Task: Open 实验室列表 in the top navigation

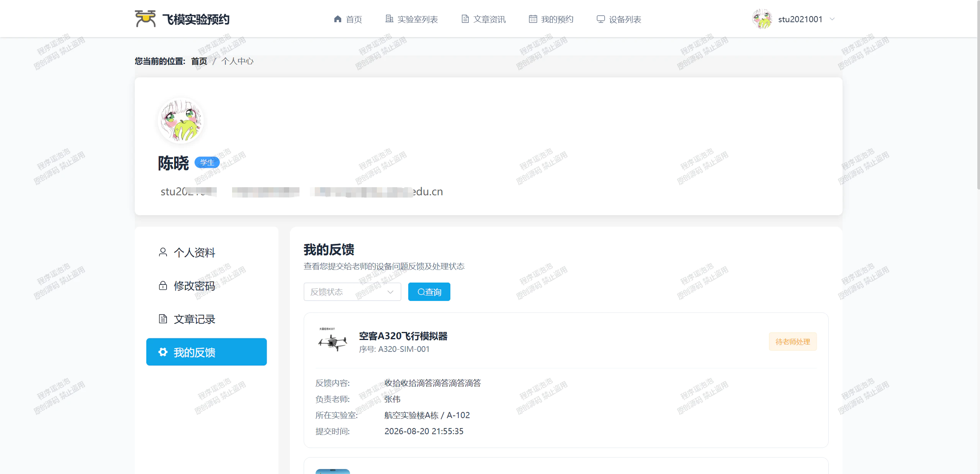Action: tap(411, 19)
